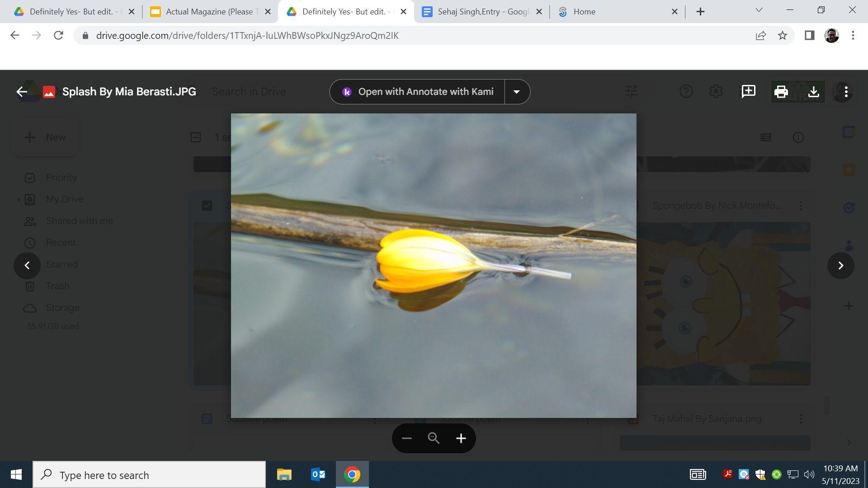The width and height of the screenshot is (868, 488).
Task: Toggle the Chrome side panel
Action: pyautogui.click(x=809, y=35)
